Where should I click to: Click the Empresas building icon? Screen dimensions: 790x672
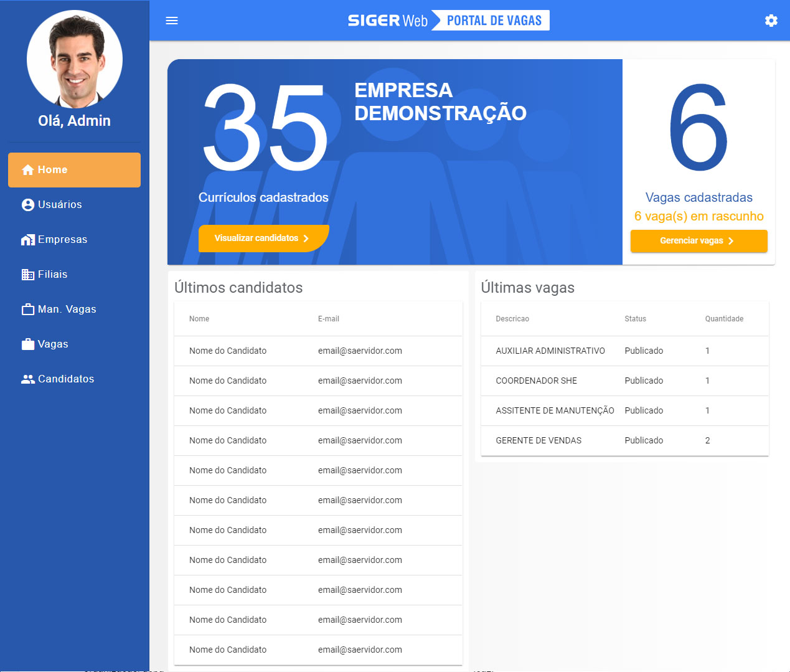[27, 240]
